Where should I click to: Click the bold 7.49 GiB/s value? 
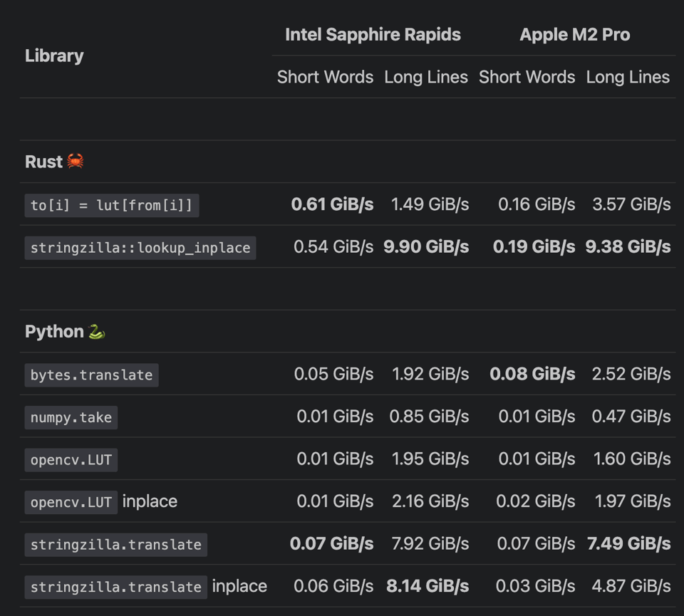pos(628,543)
